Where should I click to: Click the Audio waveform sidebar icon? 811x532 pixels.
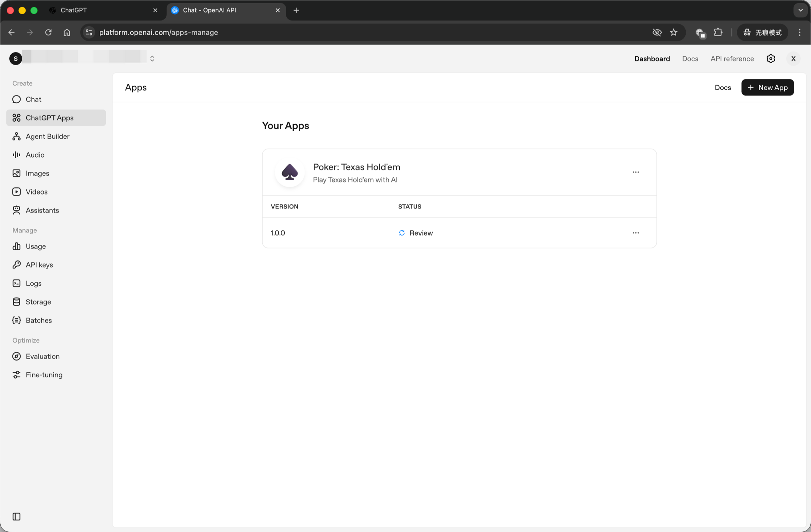[x=16, y=155]
